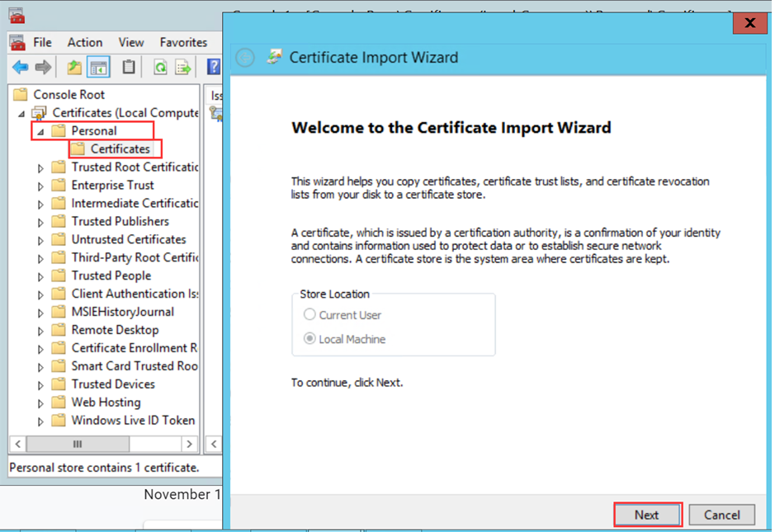Click the Enterprise Trust folder icon
The height and width of the screenshot is (532, 775).
click(x=59, y=186)
